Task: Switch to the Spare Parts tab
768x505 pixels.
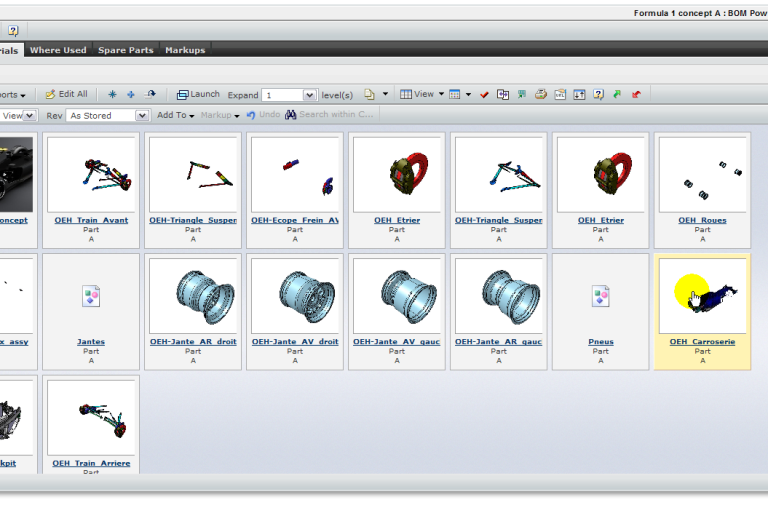Action: click(125, 50)
